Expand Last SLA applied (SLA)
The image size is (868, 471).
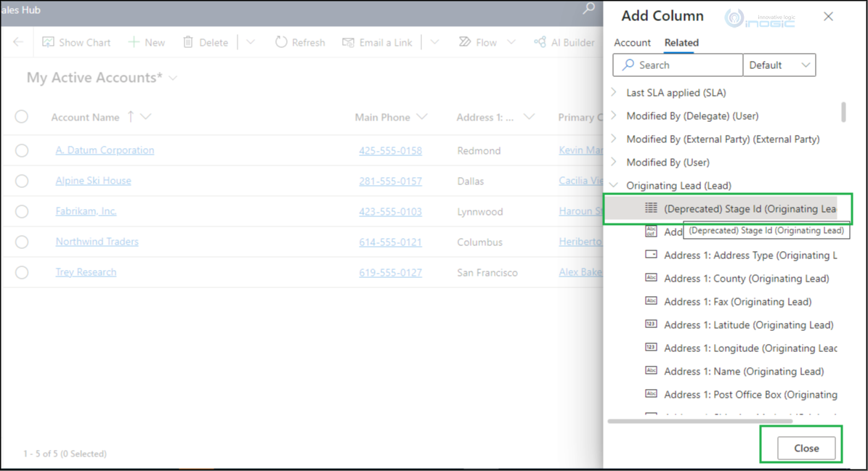(x=614, y=92)
